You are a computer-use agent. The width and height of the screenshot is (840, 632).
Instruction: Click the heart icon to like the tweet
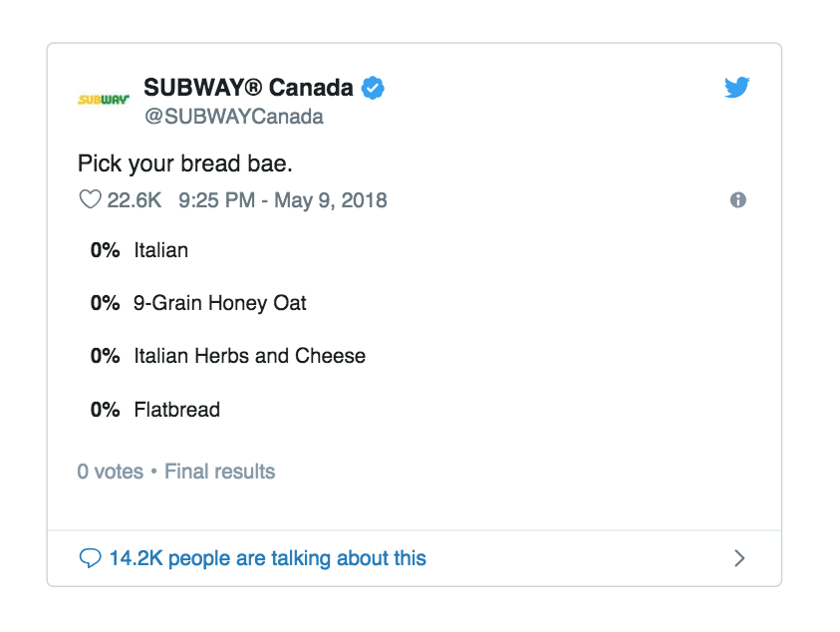pos(90,200)
